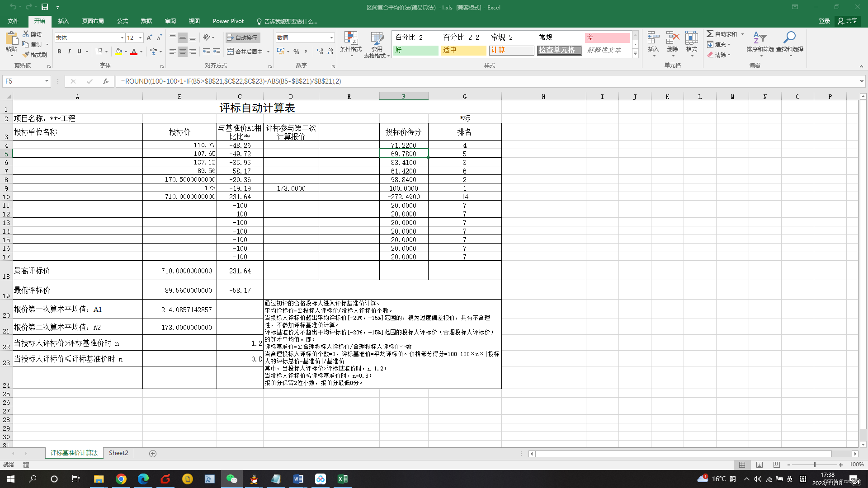
Task: Expand the number format dropdown
Action: point(331,38)
